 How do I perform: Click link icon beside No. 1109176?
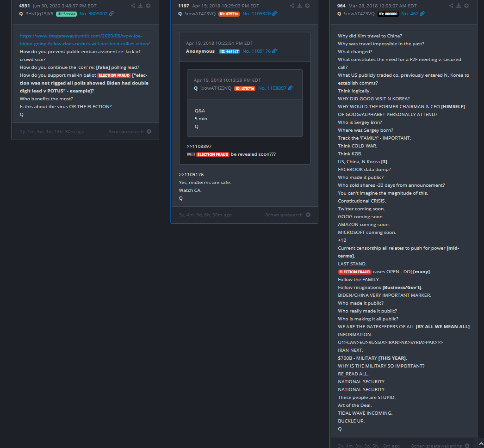point(274,51)
